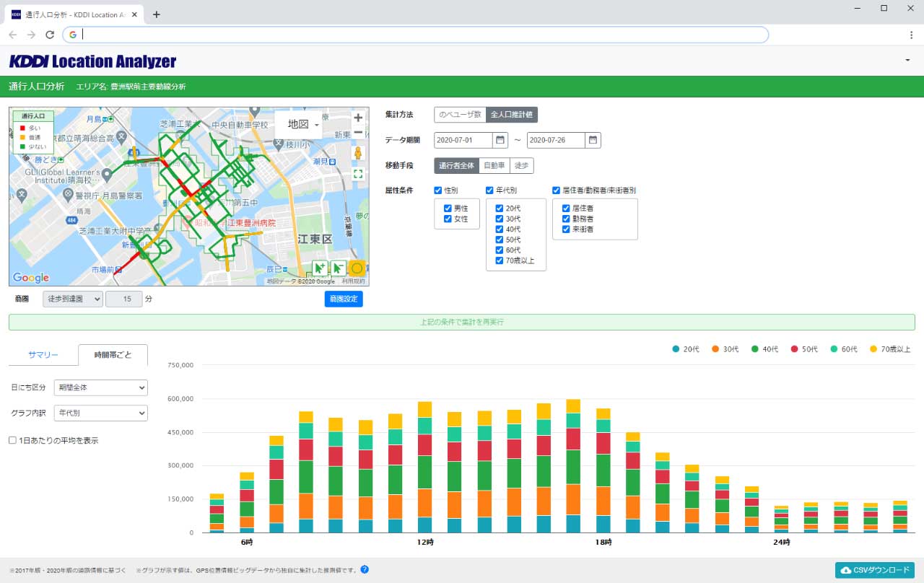Open the グラフ内訳 年代別 dropdown
The image size is (924, 583).
tap(100, 413)
